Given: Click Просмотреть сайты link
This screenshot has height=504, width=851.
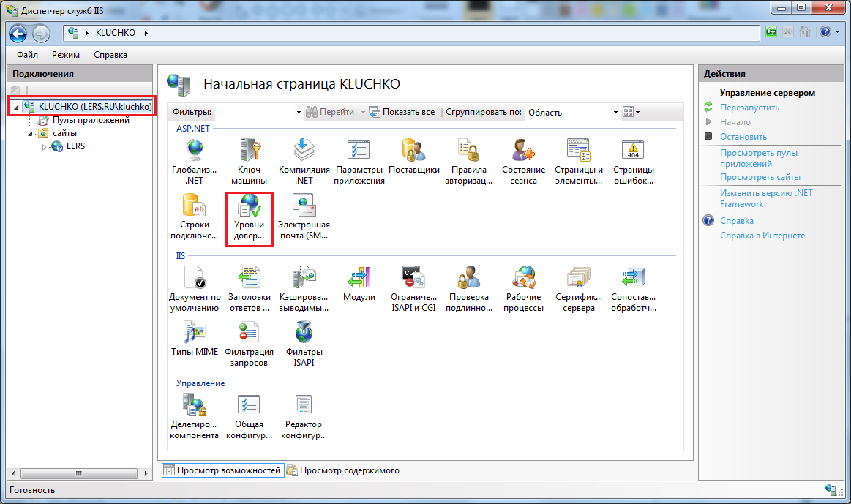Looking at the screenshot, I should (x=760, y=177).
